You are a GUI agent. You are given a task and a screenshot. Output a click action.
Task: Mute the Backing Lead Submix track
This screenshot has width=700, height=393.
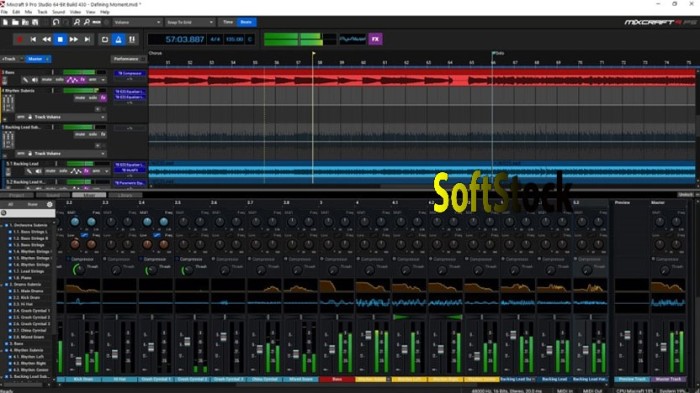click(80, 134)
